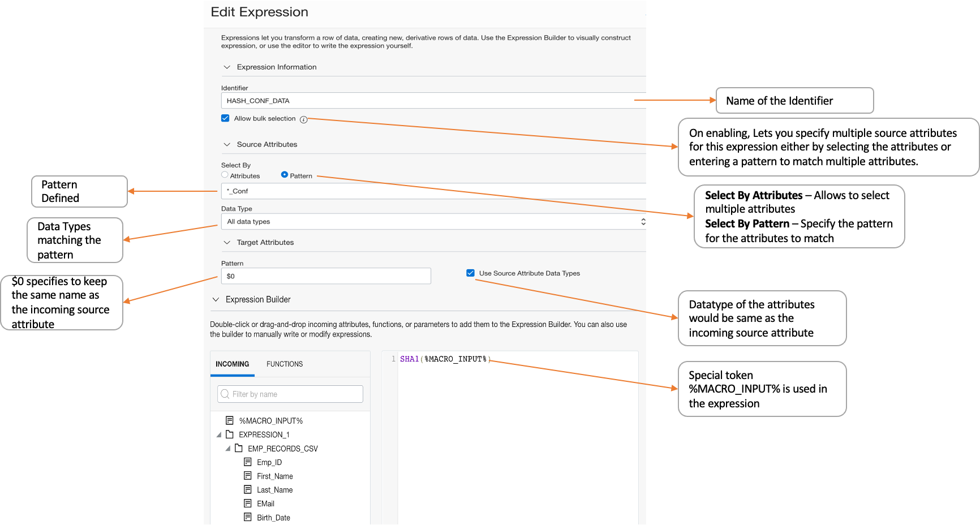This screenshot has height=525, width=980.
Task: Select the Last_Name attribute in the tree
Action: point(274,490)
